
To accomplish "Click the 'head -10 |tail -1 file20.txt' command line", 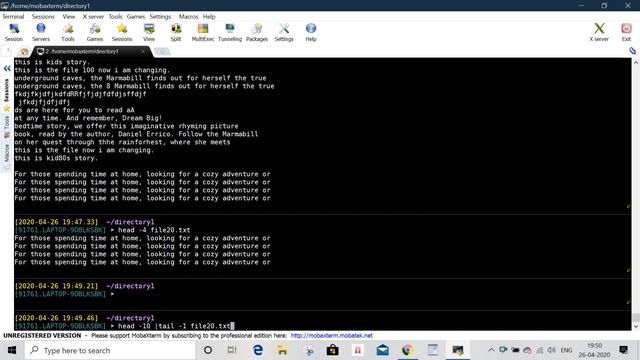I will click(x=174, y=326).
